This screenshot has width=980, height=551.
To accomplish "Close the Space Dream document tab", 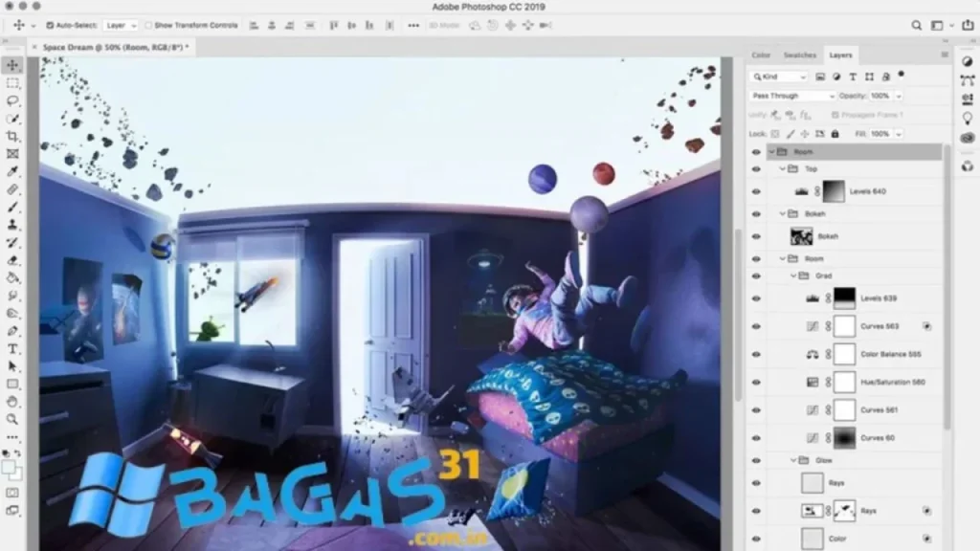I will [34, 47].
